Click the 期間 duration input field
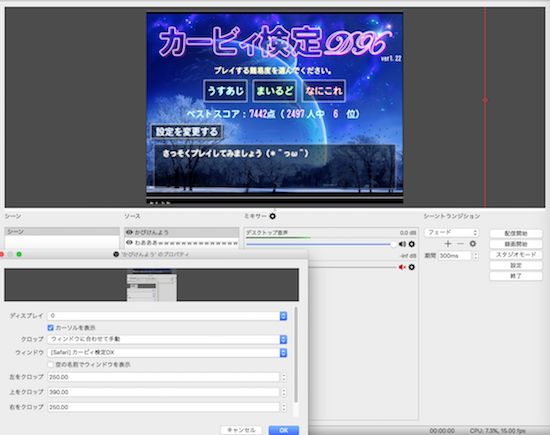Viewport: 550px width, 435px height. 455,256
